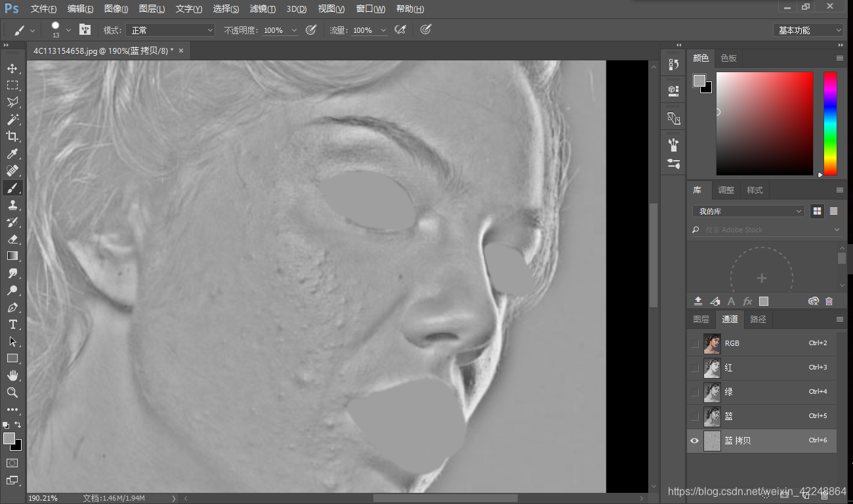Switch to the 色板 tab
Image resolution: width=853 pixels, height=504 pixels.
[728, 58]
